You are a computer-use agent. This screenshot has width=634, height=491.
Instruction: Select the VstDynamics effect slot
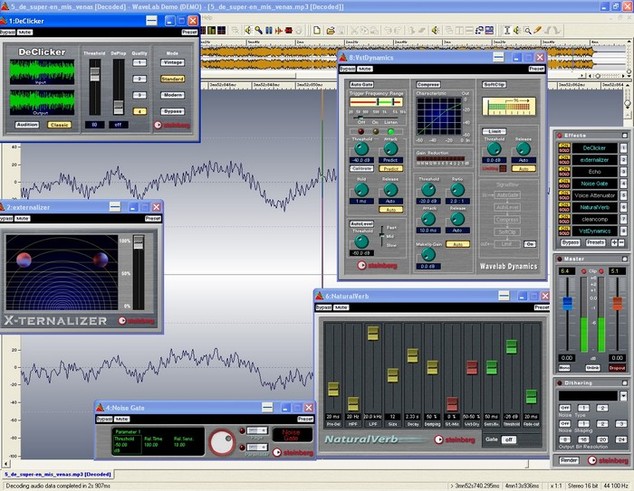(x=594, y=231)
